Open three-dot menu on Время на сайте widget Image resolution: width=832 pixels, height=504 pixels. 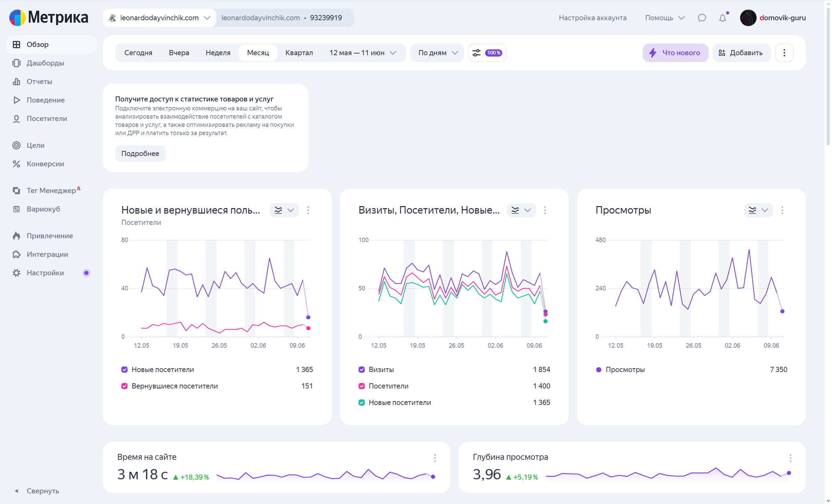(435, 458)
